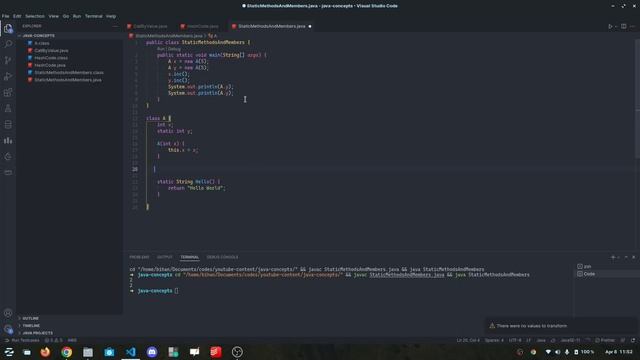Click the Accounts icon in activity bar
This screenshot has width=640, height=360.
8,313
